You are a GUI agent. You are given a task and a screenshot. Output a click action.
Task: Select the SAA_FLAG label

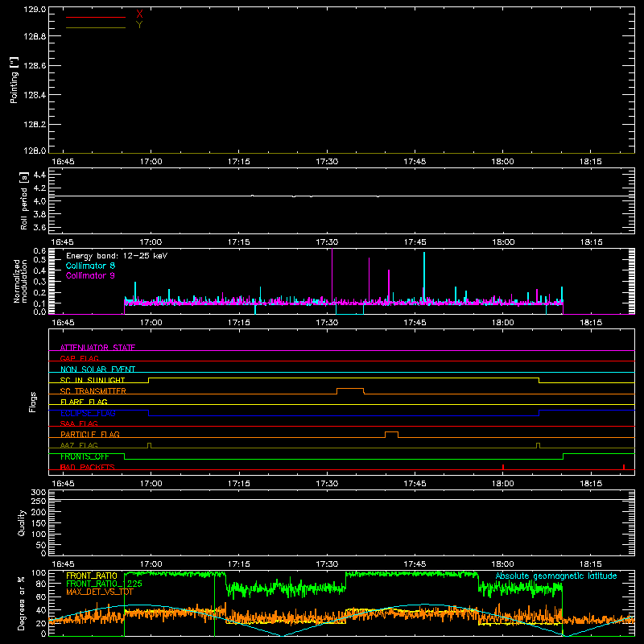click(79, 423)
